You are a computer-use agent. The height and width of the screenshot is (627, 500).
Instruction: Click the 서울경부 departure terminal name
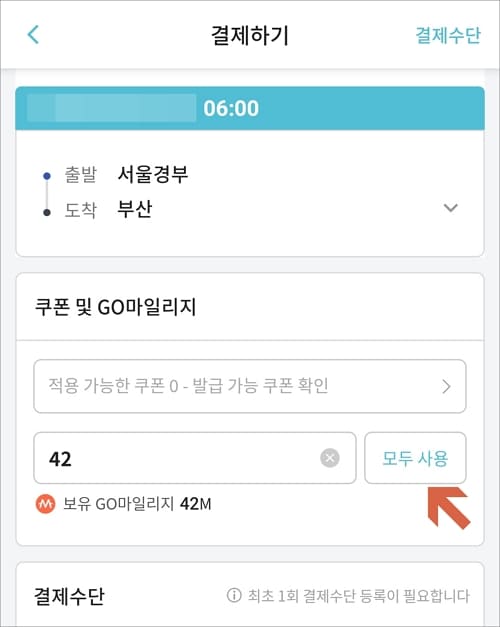[x=153, y=174]
